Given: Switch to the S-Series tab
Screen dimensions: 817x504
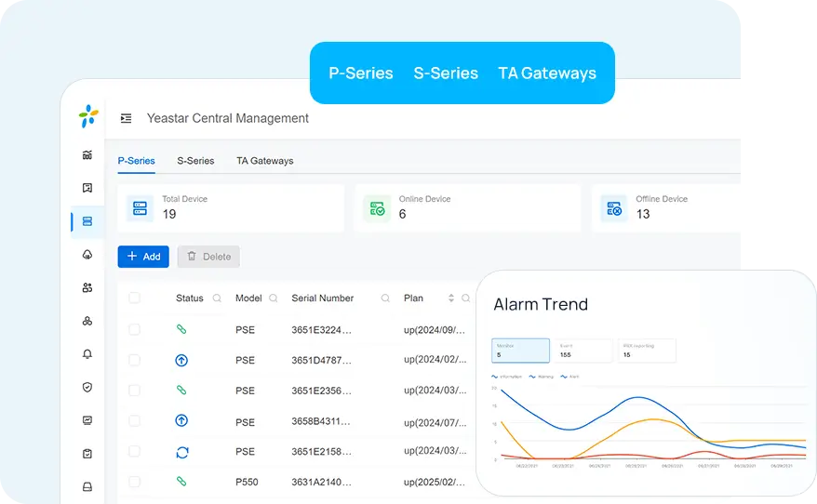Looking at the screenshot, I should click(195, 161).
